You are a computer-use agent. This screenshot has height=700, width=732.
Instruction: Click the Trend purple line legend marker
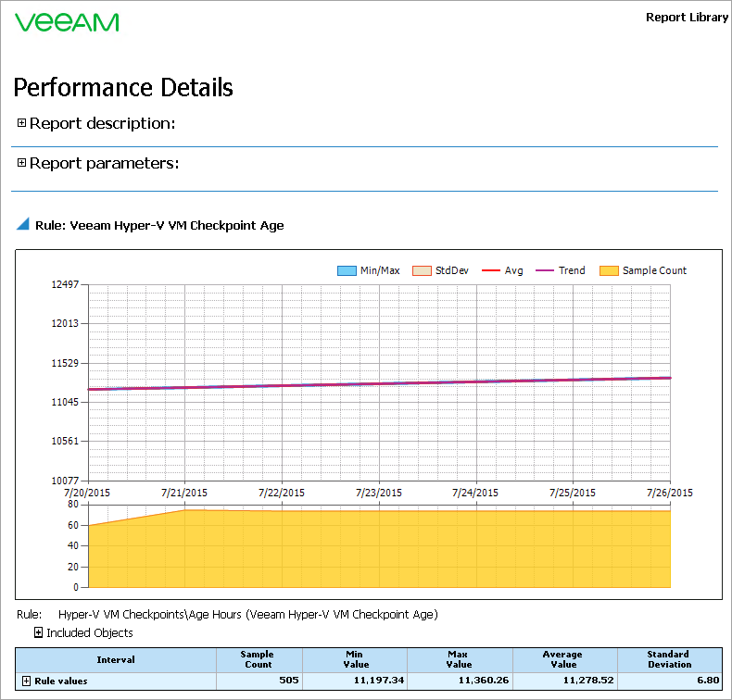[x=544, y=270]
